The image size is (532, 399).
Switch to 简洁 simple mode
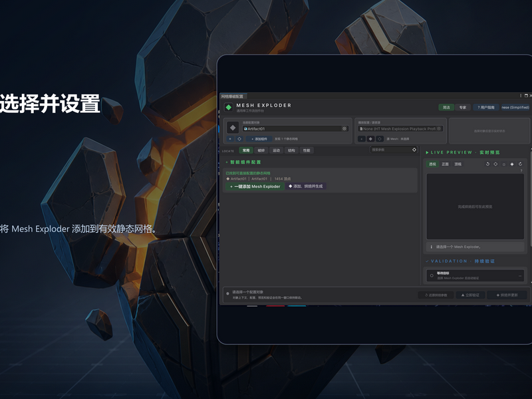click(446, 107)
